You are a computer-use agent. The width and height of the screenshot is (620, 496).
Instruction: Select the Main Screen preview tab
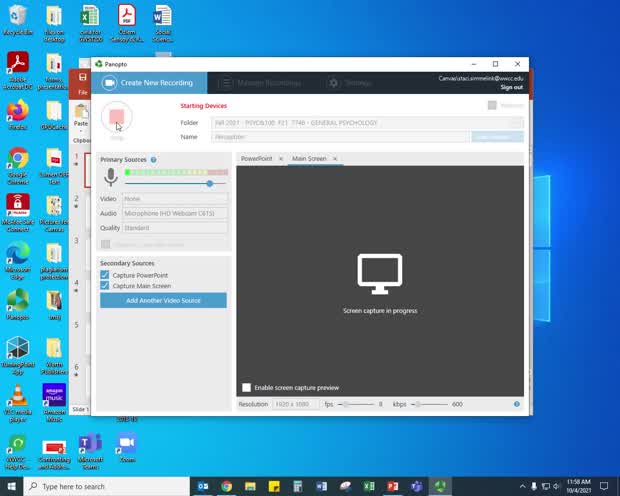pos(309,159)
